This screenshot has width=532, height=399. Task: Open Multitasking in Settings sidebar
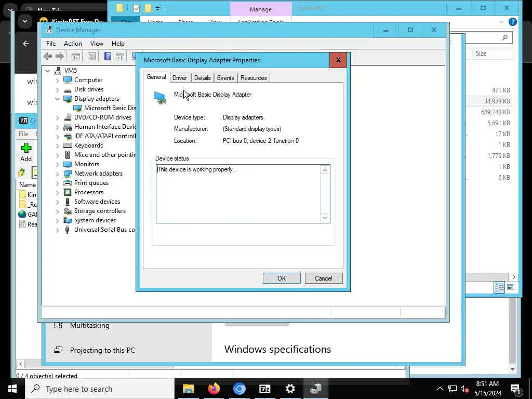click(x=89, y=325)
